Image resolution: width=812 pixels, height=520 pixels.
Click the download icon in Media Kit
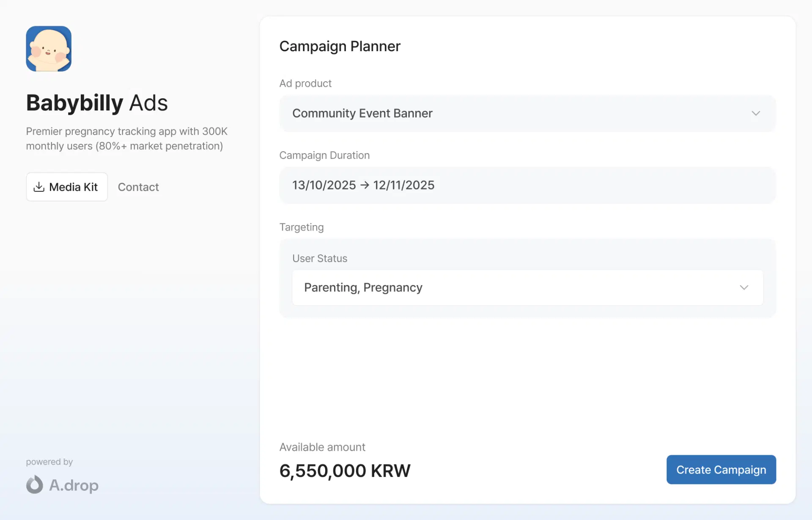(x=39, y=187)
